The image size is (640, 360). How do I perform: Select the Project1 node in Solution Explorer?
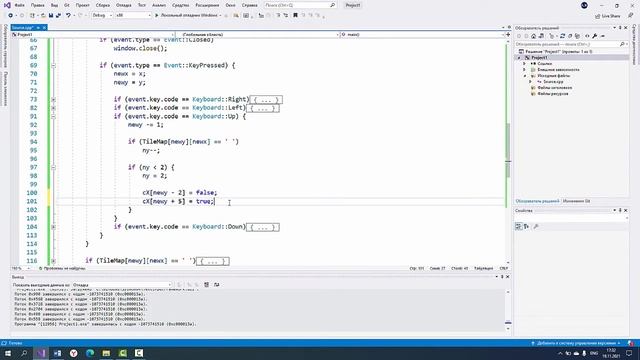point(539,58)
